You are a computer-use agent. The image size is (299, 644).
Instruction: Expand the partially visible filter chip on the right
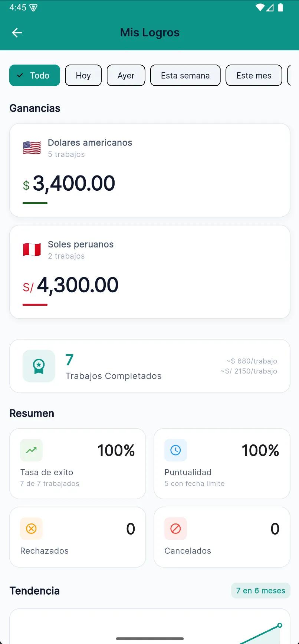[294, 75]
